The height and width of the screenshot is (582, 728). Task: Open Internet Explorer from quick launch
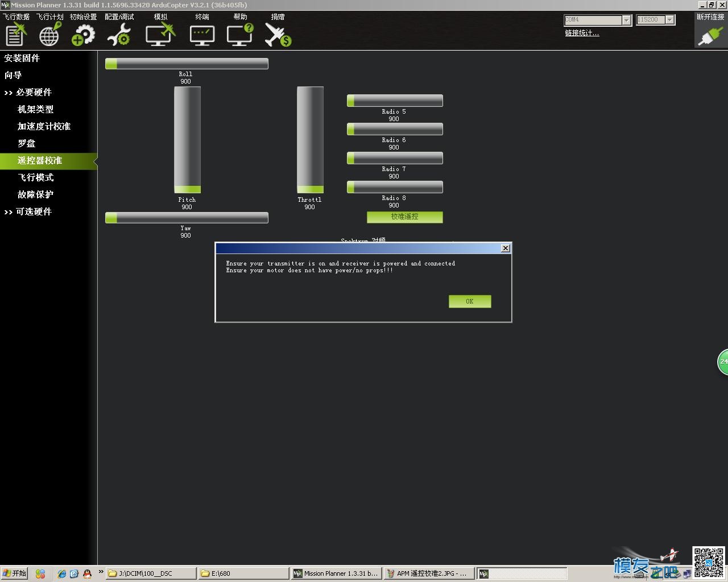click(61, 574)
